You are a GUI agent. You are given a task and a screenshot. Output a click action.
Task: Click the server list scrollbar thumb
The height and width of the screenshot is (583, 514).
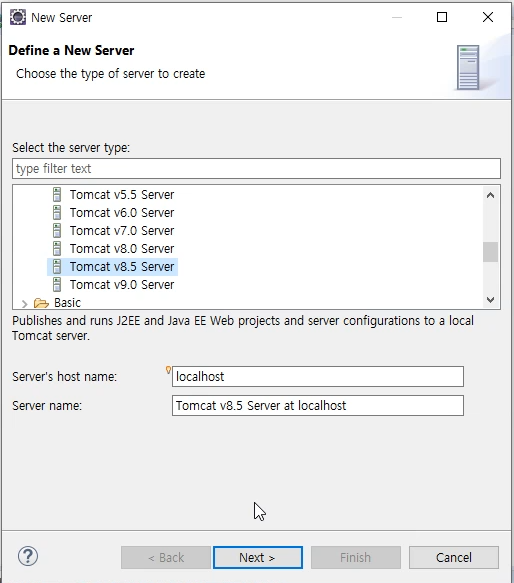(x=491, y=252)
